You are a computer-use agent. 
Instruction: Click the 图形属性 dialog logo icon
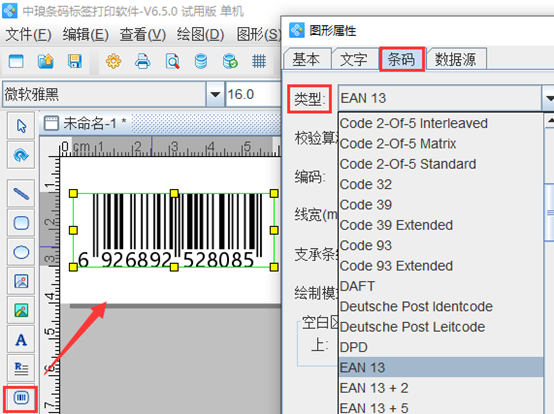point(296,30)
